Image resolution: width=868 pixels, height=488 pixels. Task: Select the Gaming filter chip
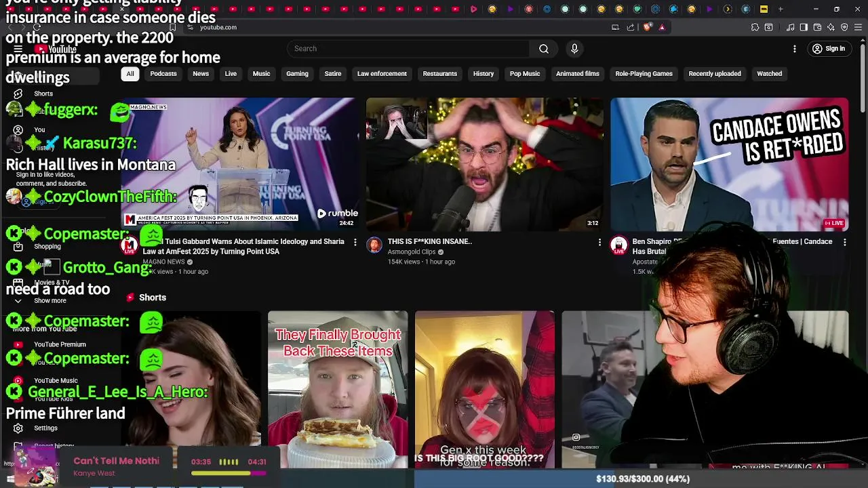tap(297, 74)
